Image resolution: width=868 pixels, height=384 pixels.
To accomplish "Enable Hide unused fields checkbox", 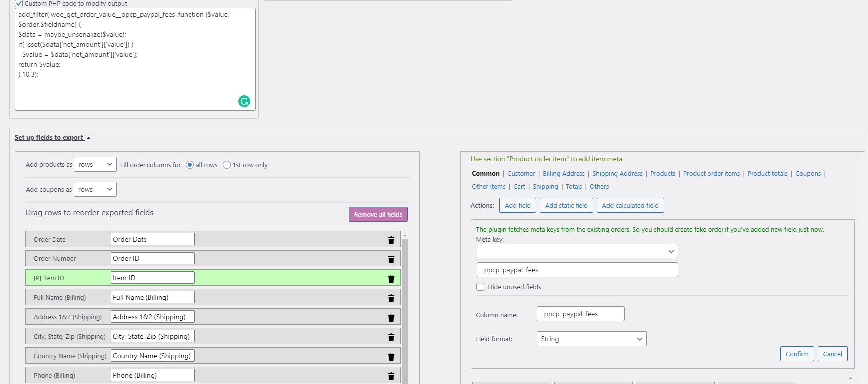I will (x=480, y=287).
